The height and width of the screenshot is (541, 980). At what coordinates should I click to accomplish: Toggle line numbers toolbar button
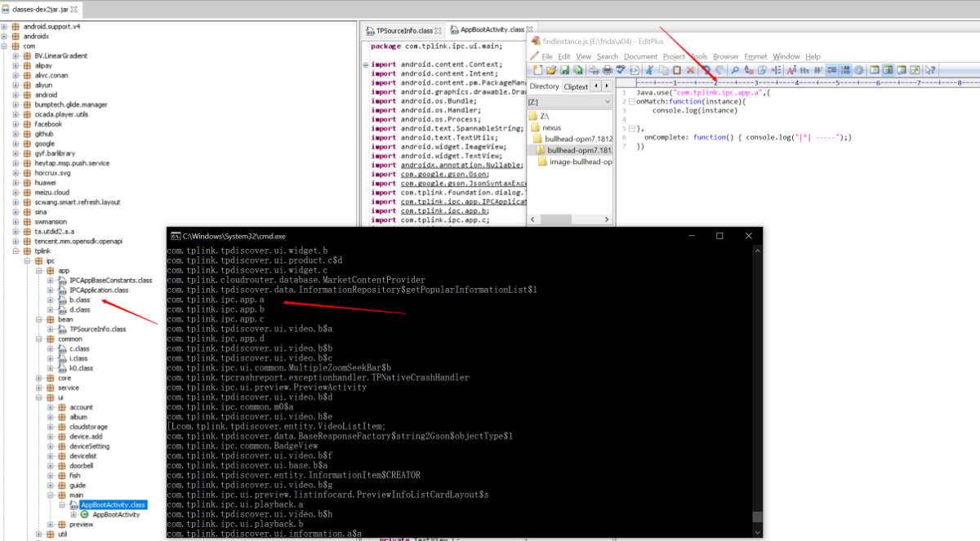click(x=845, y=70)
